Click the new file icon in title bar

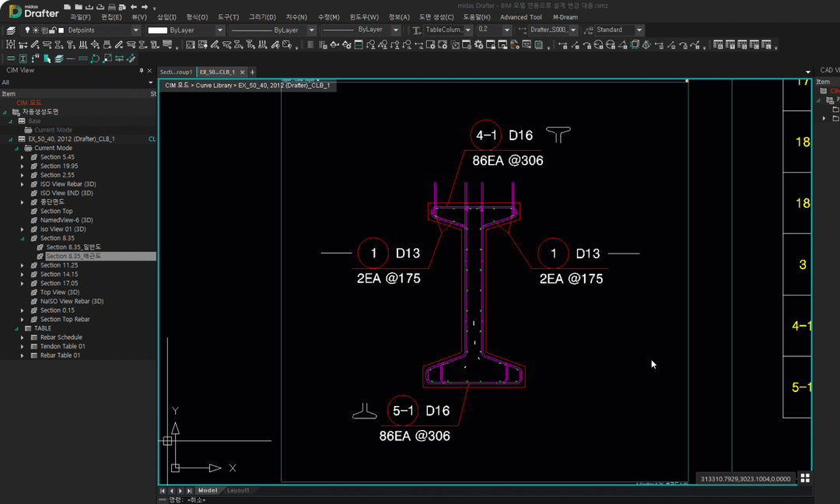67,7
